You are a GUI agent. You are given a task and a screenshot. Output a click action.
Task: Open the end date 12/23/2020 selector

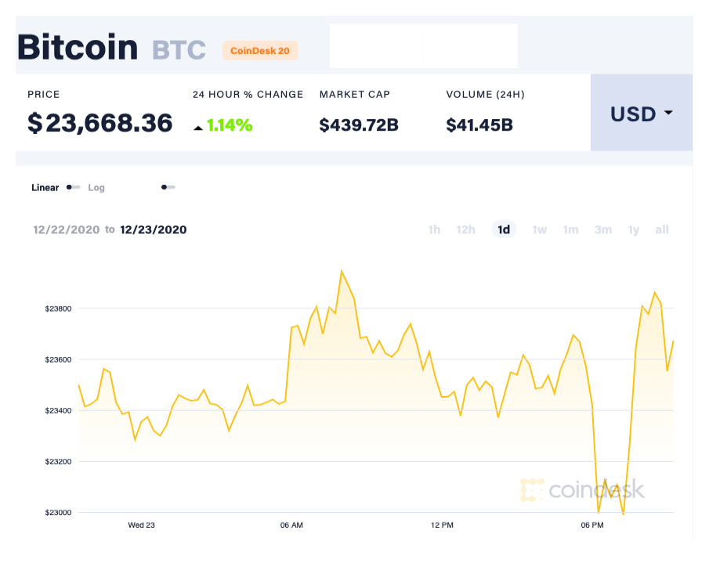[x=153, y=229]
